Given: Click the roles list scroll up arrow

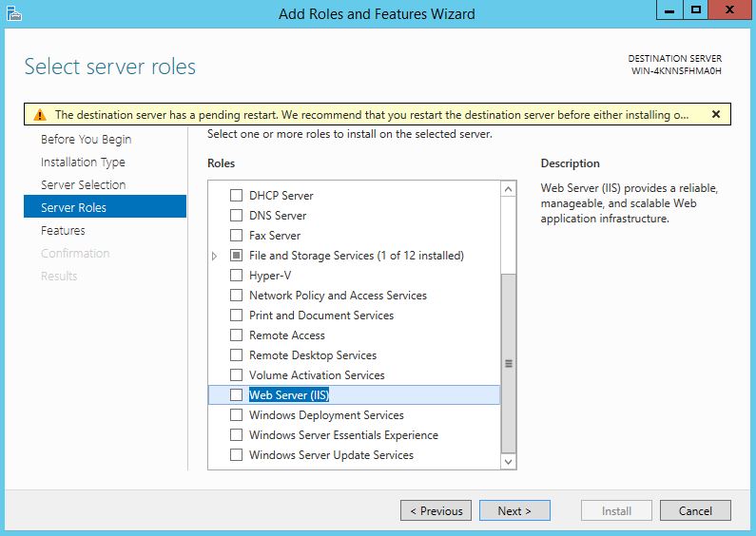Looking at the screenshot, I should pos(508,189).
